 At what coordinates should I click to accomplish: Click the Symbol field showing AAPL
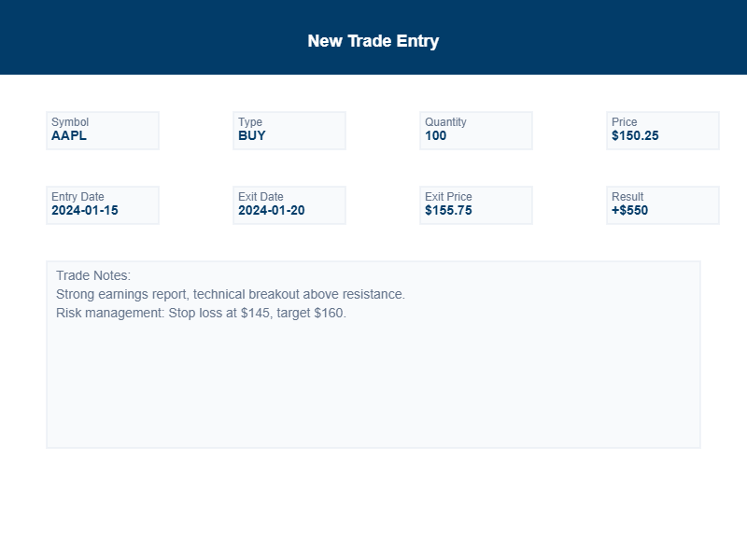click(x=102, y=131)
